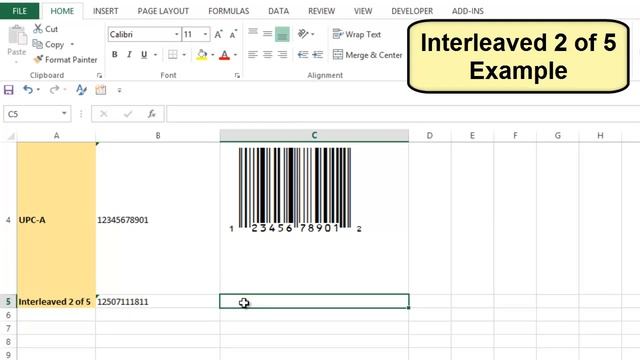Open the font size dropdown
This screenshot has width=640, height=360.
pyautogui.click(x=205, y=34)
